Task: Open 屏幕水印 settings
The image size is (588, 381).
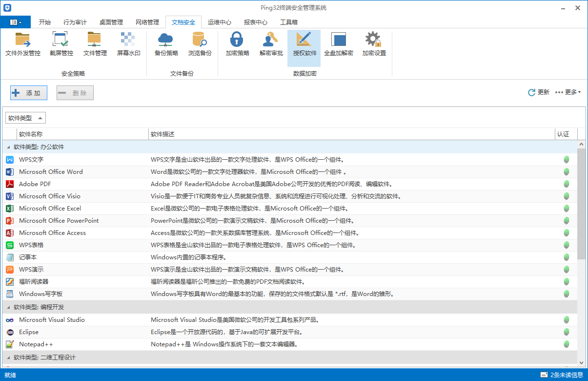Action: pos(128,44)
